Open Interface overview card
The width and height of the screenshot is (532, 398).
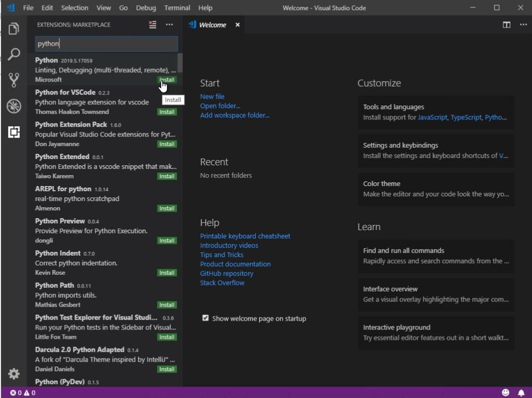436,294
